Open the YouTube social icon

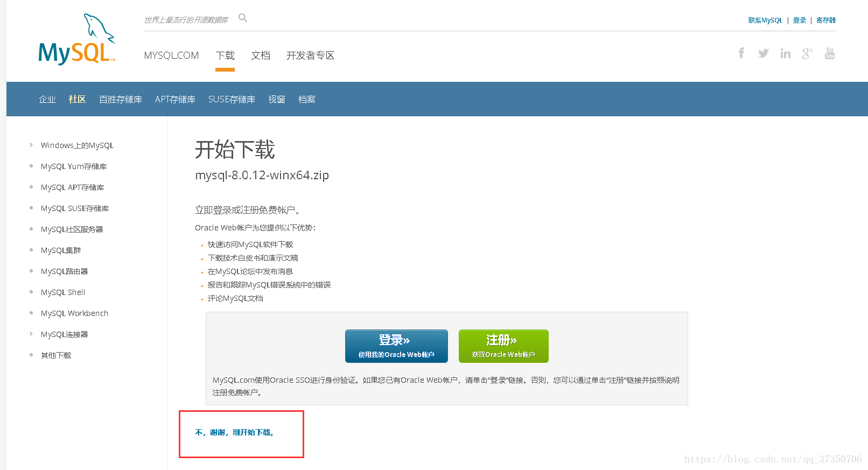pyautogui.click(x=829, y=53)
